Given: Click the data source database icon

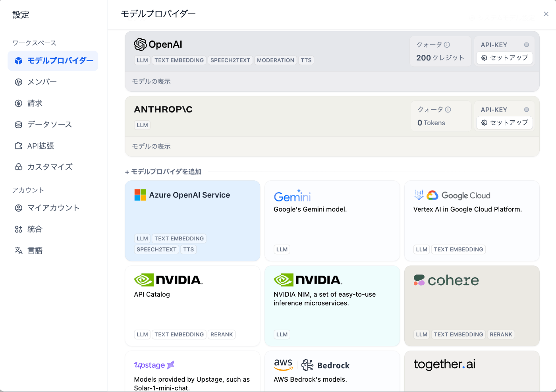Looking at the screenshot, I should [19, 125].
